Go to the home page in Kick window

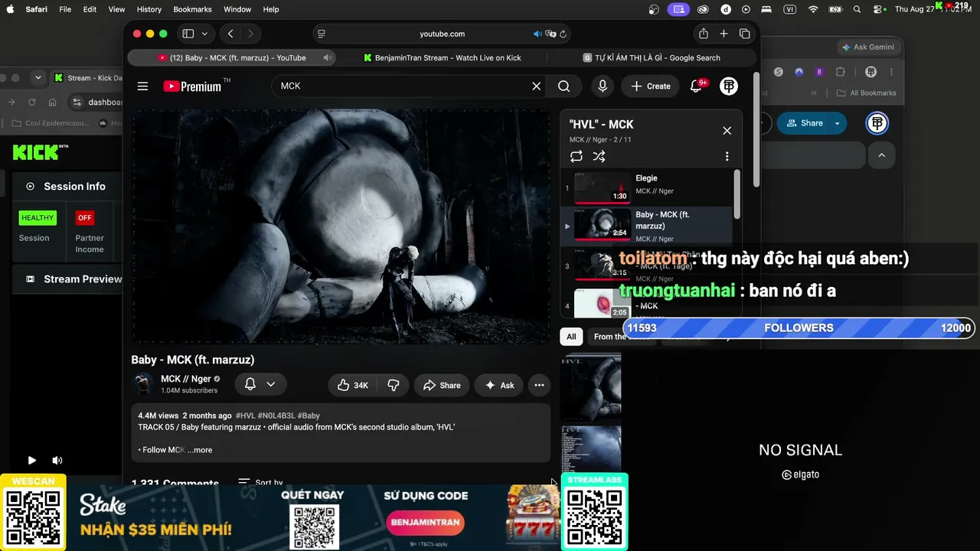tap(52, 102)
